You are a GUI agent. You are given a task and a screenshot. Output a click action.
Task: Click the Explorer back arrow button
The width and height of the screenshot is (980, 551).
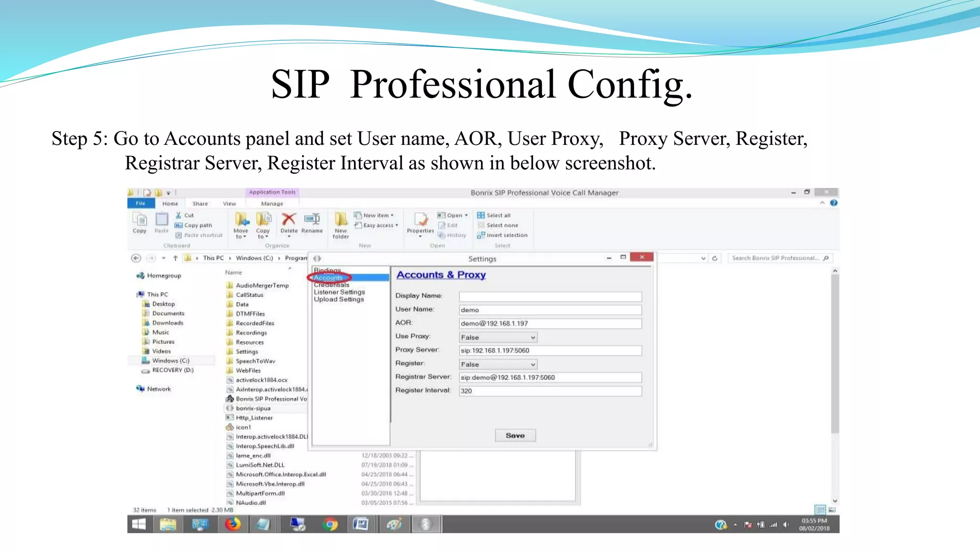136,258
